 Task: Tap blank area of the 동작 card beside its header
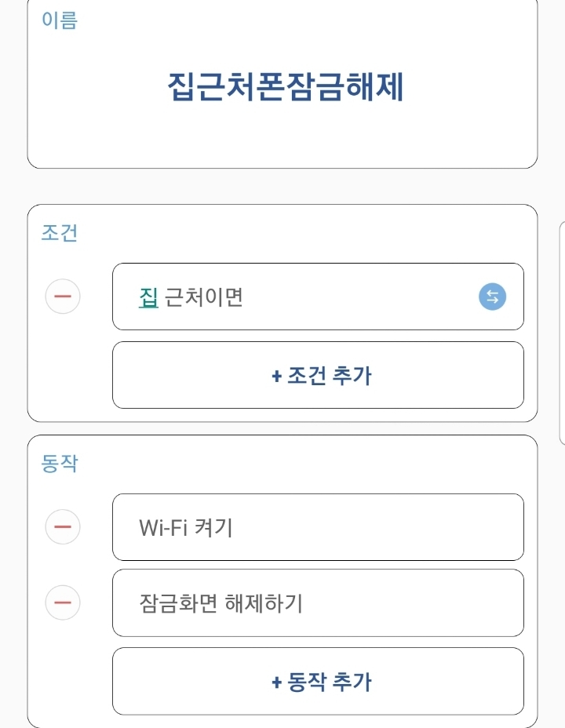click(314, 464)
